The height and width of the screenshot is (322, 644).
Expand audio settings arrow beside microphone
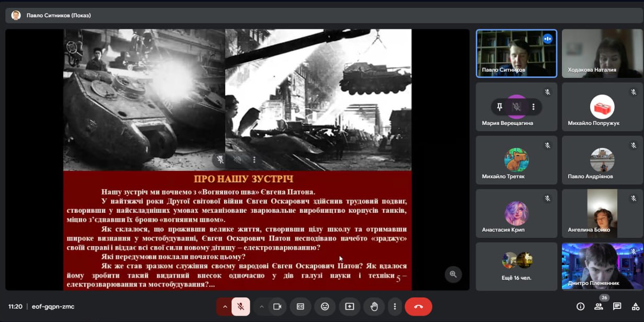pyautogui.click(x=225, y=307)
